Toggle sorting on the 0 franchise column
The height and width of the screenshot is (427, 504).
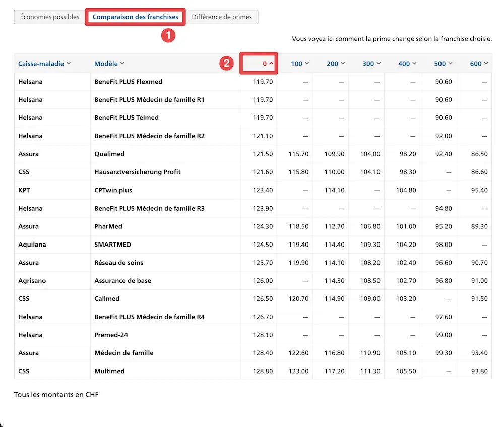[268, 64]
